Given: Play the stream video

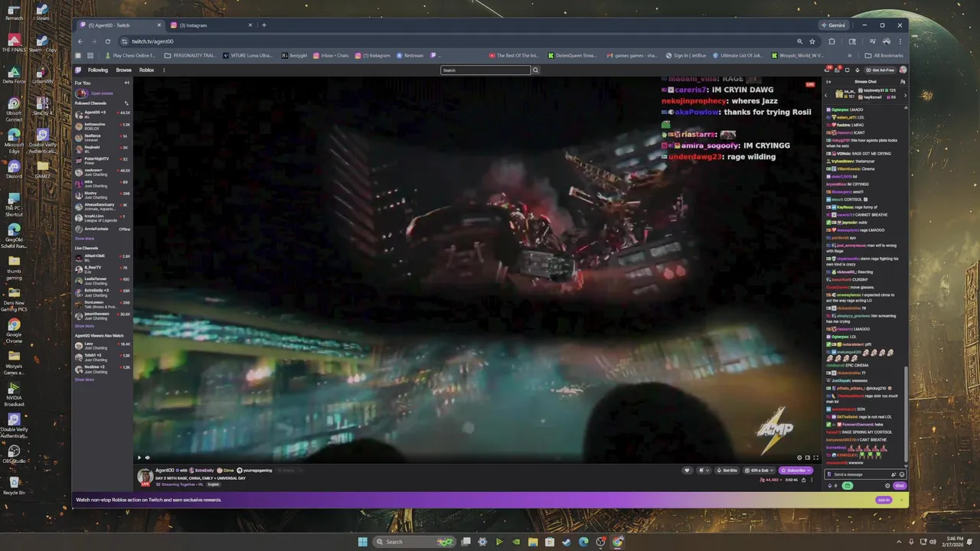Looking at the screenshot, I should [139, 458].
